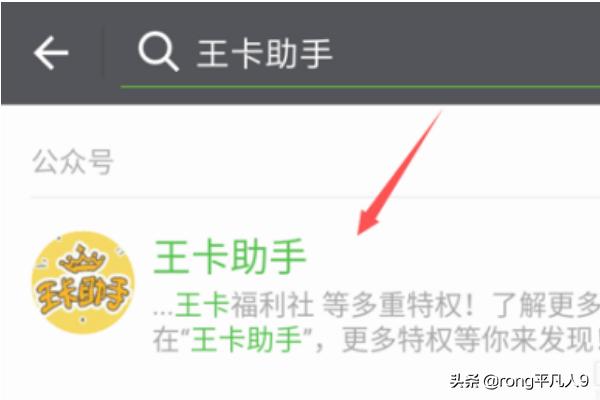600x400 pixels.
Task: Focus the search field containing 王卡助手
Action: click(360, 54)
